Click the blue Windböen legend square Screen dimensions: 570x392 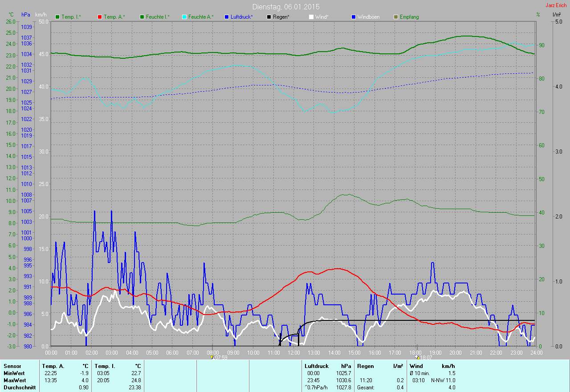354,17
